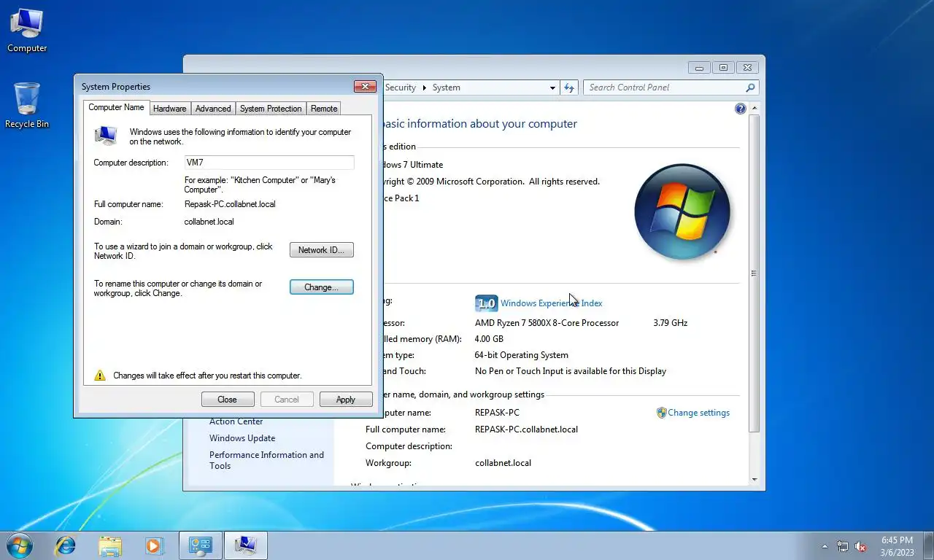
Task: Click the 64-bit Operating System text
Action: [521, 355]
